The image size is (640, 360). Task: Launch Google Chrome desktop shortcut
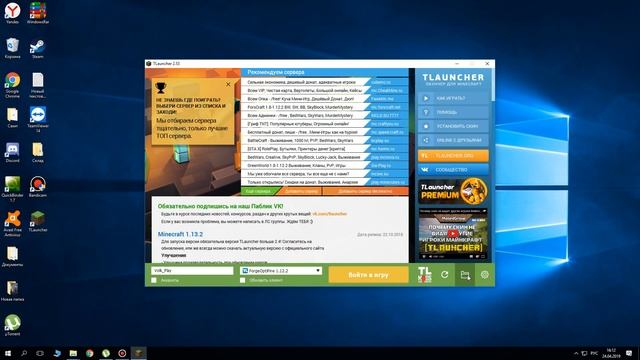[12, 85]
